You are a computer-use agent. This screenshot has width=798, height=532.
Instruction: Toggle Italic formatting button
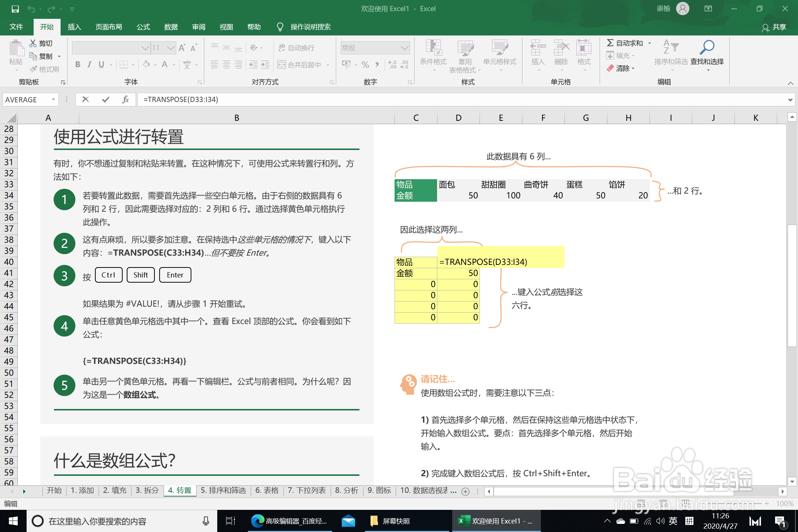pos(89,65)
